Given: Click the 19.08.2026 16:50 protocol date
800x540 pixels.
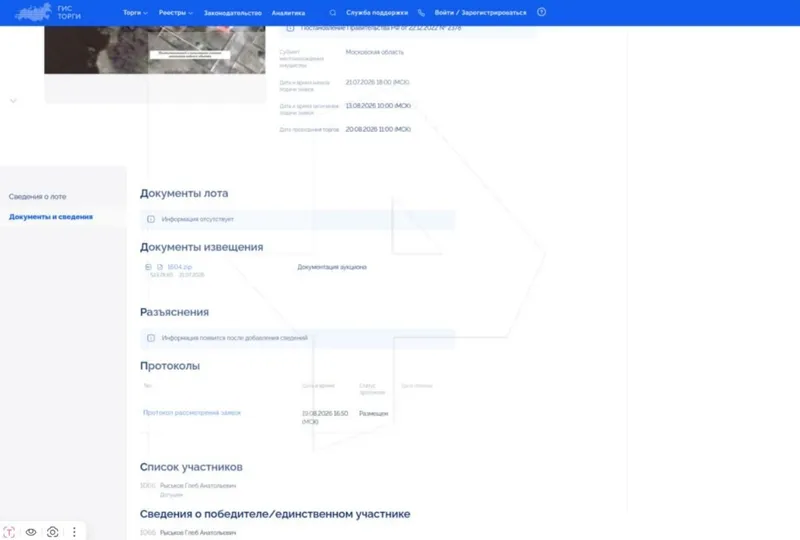Looking at the screenshot, I should click(x=325, y=418).
